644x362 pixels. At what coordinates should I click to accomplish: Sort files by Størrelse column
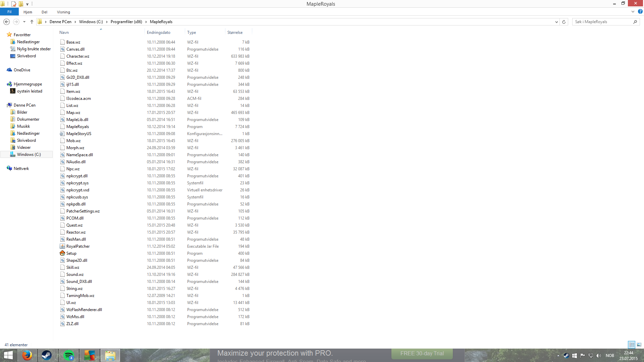(x=235, y=33)
